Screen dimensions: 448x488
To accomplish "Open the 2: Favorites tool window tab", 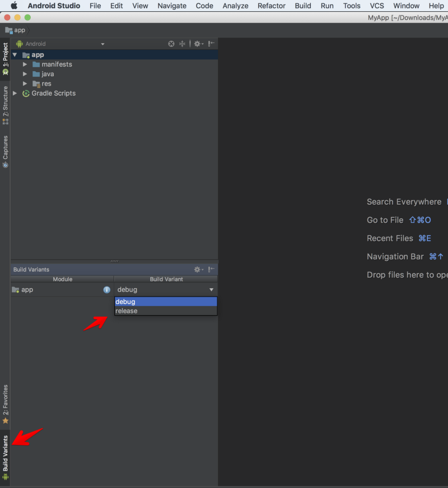I will [x=5, y=404].
